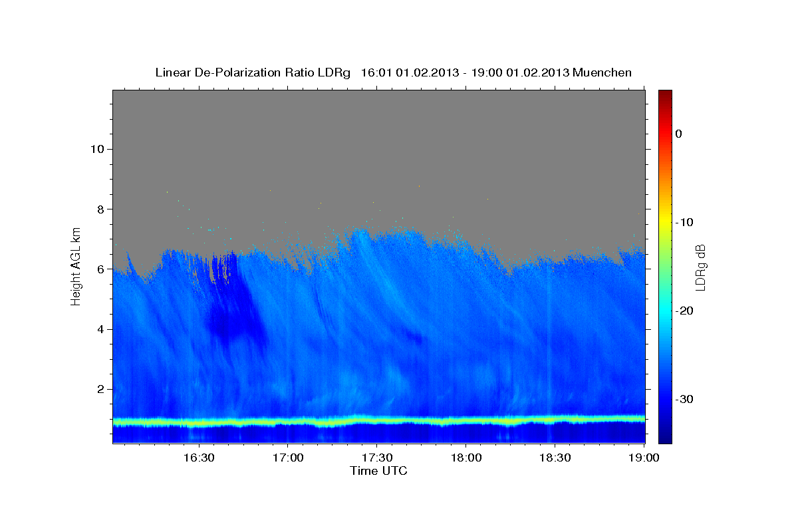Click the 16:30 time tick label

198,458
